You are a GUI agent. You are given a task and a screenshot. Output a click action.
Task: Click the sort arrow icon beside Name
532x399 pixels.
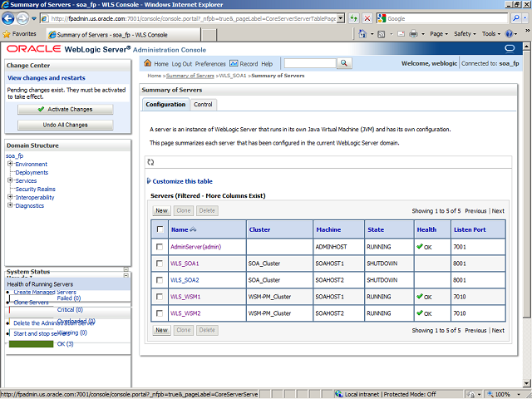coord(193,229)
